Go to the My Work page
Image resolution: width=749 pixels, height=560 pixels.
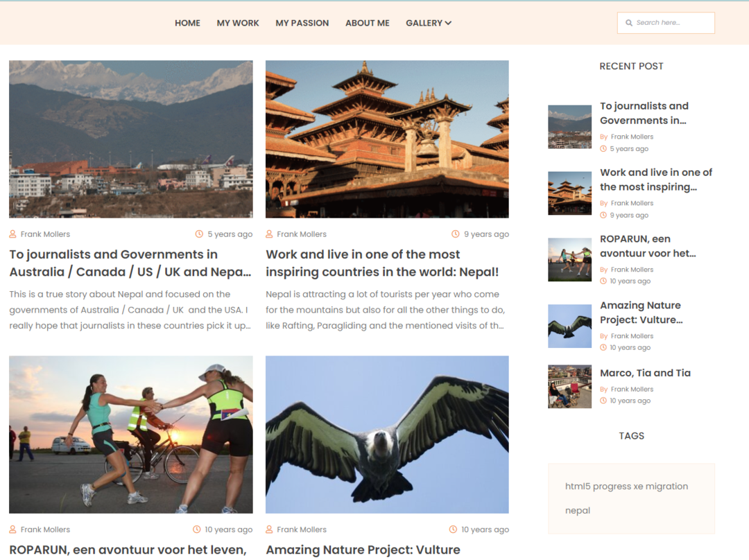point(238,23)
